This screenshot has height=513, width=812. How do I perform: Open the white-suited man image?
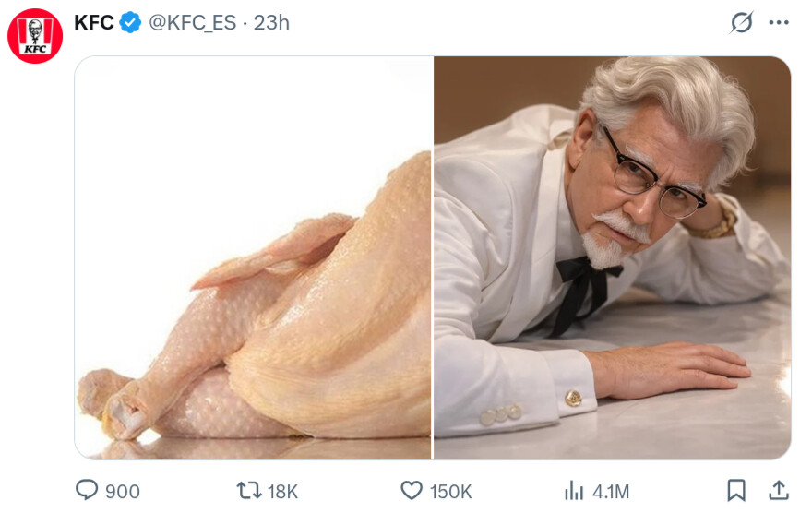click(x=612, y=257)
